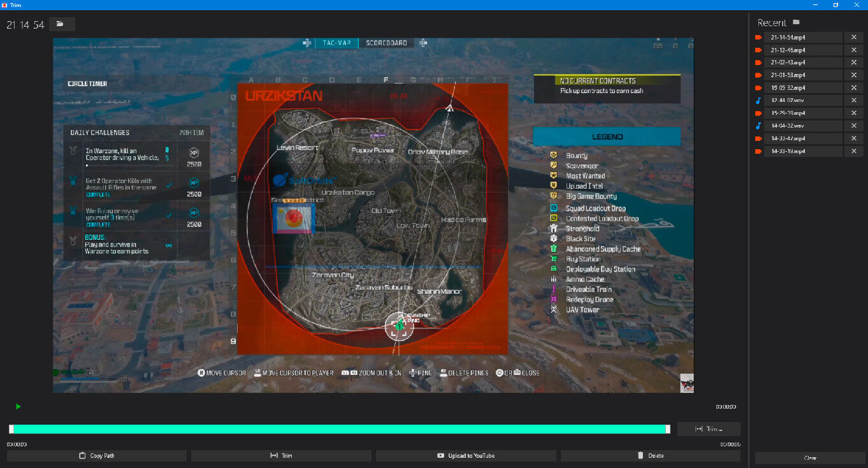Click the Copy Path button
The height and width of the screenshot is (468, 868).
tap(97, 456)
